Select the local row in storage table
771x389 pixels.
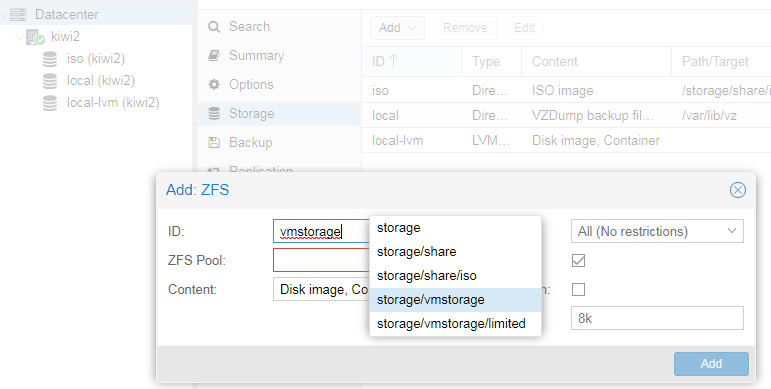tap(566, 116)
